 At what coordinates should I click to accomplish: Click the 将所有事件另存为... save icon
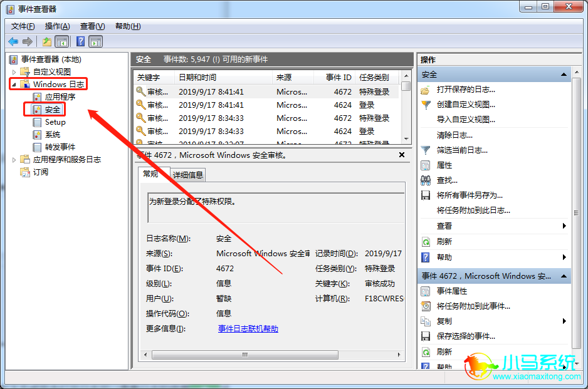pos(425,195)
